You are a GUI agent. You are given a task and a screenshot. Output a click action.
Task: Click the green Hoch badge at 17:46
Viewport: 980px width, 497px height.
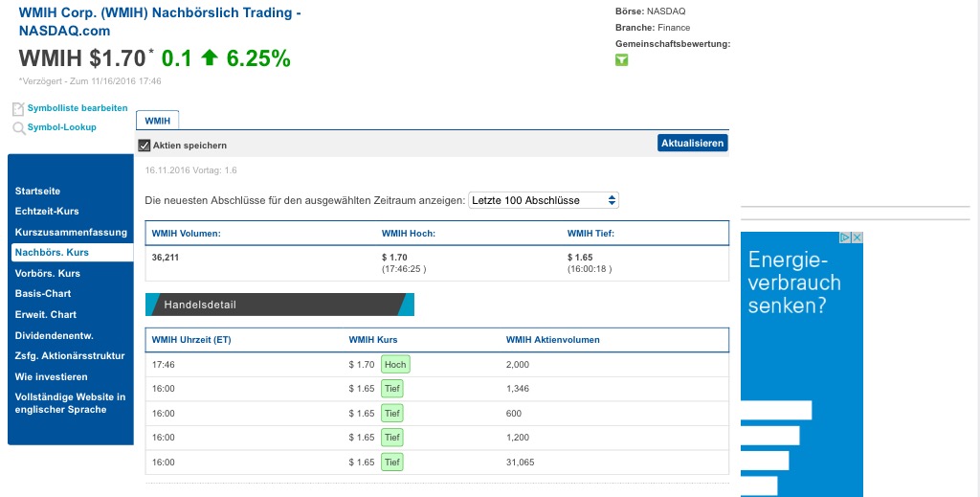[x=395, y=364]
